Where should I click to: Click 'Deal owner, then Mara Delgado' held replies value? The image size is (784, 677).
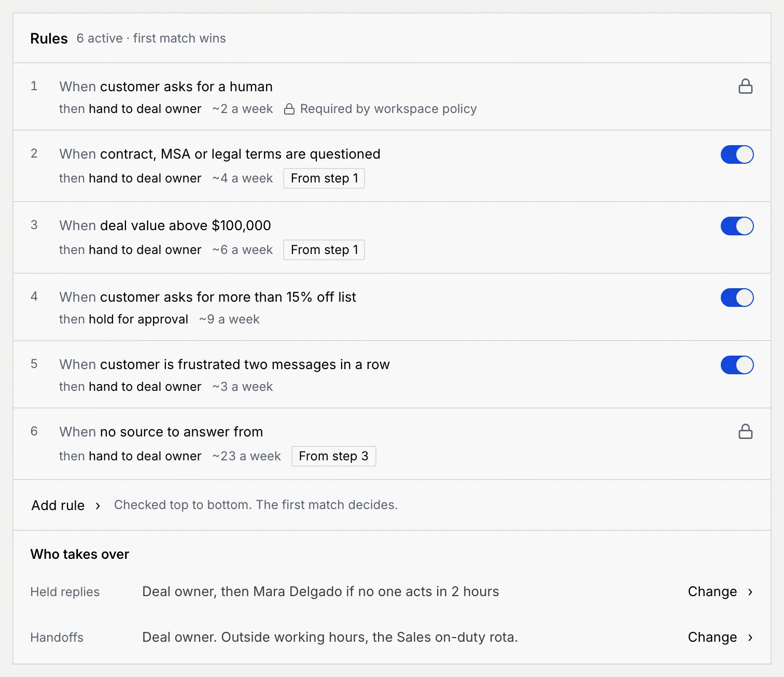pos(320,591)
